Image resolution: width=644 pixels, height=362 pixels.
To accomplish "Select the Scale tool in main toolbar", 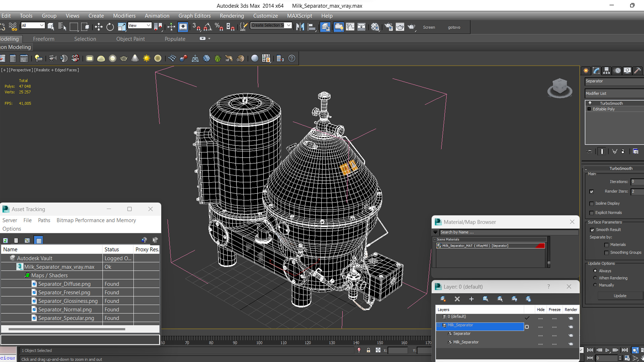I will click(x=121, y=27).
